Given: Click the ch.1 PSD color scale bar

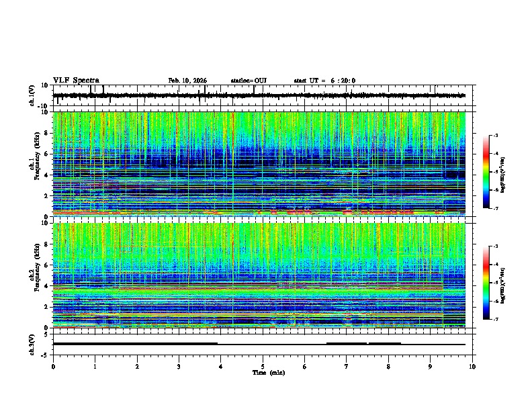Looking at the screenshot, I should [486, 172].
